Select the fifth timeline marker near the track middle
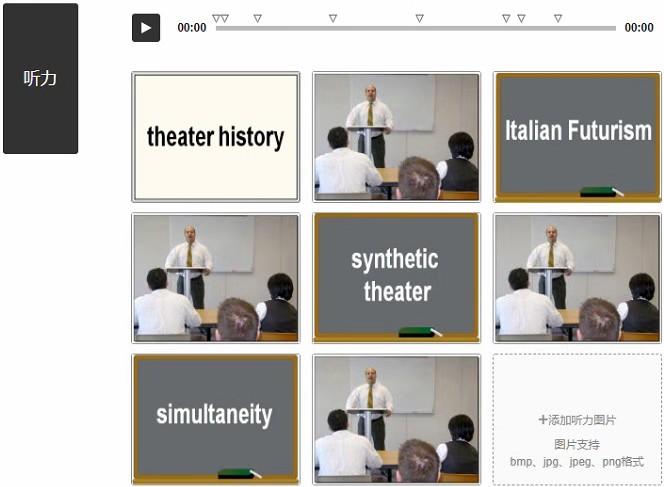Screen dimensions: 664x487 [x=419, y=18]
